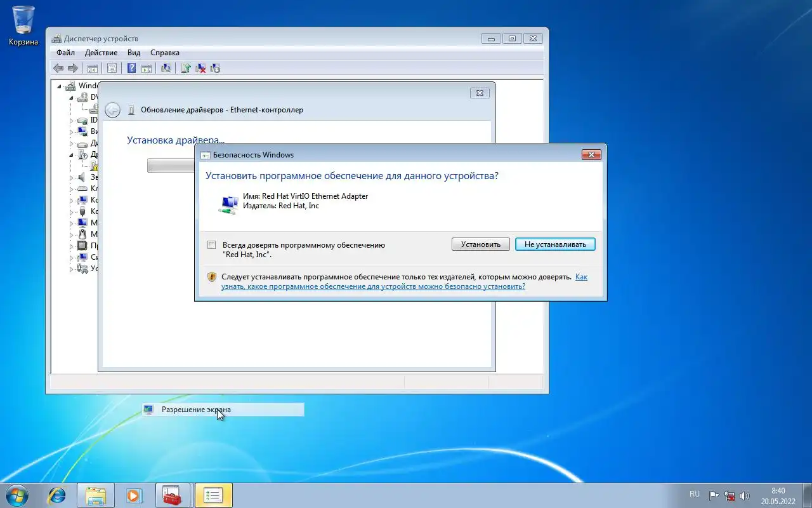
Task: Collapse the root computer node in tree
Action: [60, 86]
